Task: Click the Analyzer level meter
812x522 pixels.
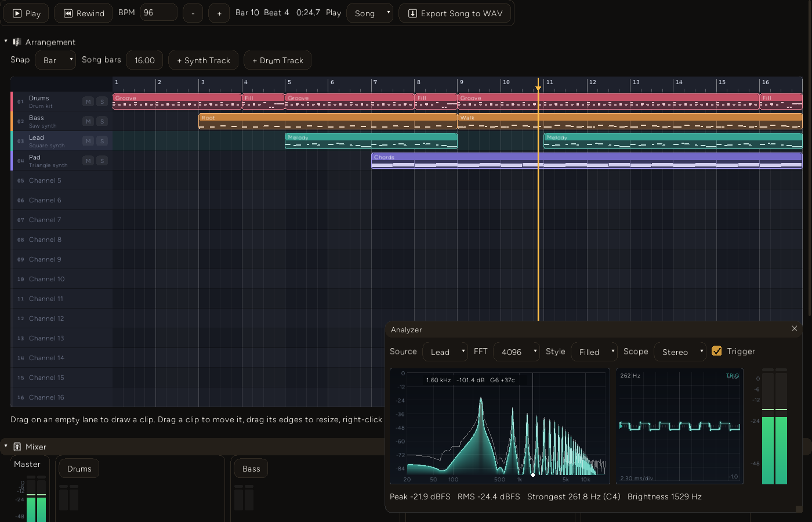Action: pos(774,426)
